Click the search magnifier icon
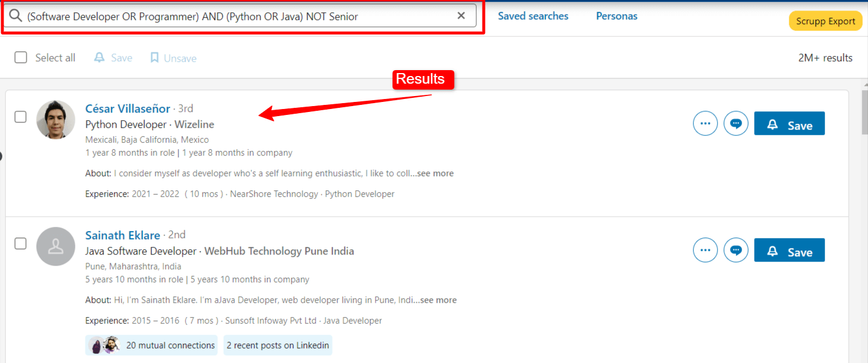 pos(16,16)
